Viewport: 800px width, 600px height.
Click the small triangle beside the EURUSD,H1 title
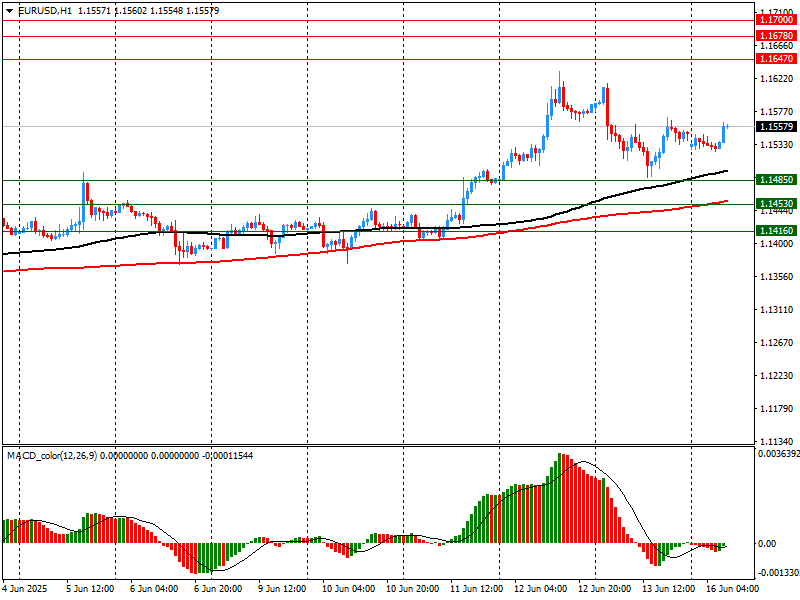pos(9,10)
